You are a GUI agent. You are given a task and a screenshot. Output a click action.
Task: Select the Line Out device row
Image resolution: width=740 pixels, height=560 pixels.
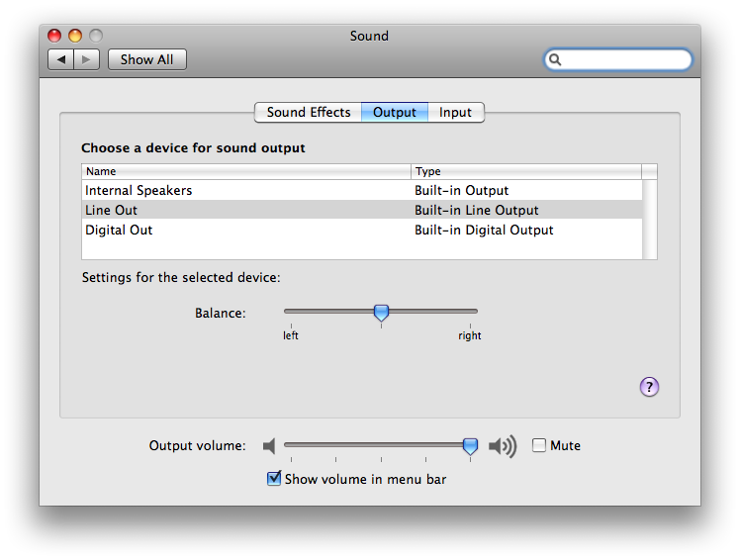(362, 210)
